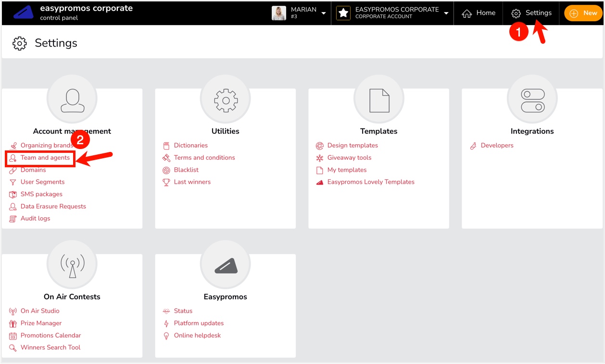The image size is (605, 364).
Task: Open Developers under Integrations
Action: coord(497,145)
